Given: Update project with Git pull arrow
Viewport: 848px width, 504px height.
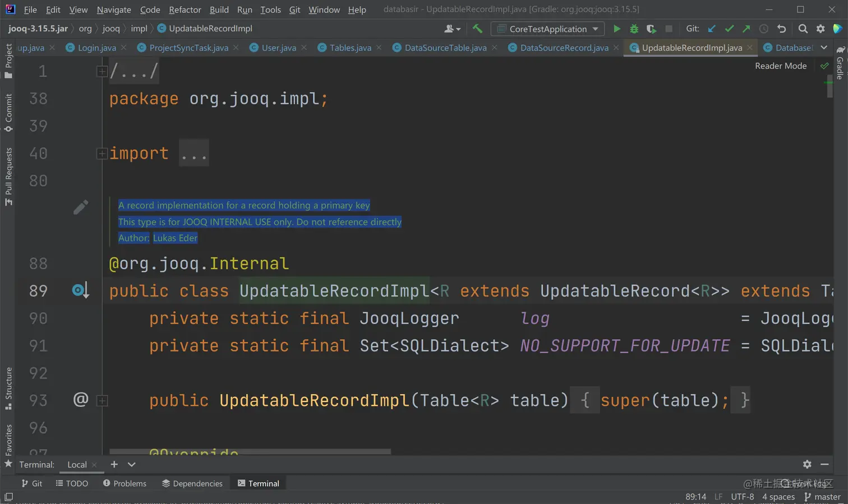Looking at the screenshot, I should [712, 29].
